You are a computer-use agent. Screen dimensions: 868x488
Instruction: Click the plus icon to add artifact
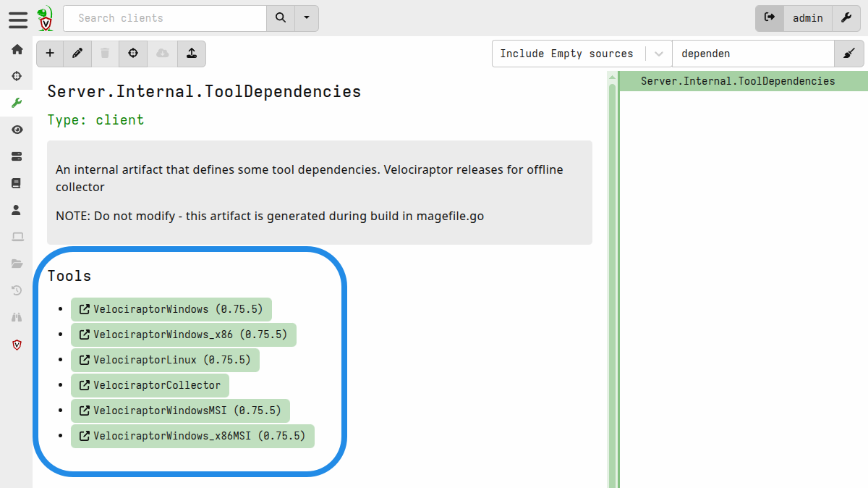point(50,54)
